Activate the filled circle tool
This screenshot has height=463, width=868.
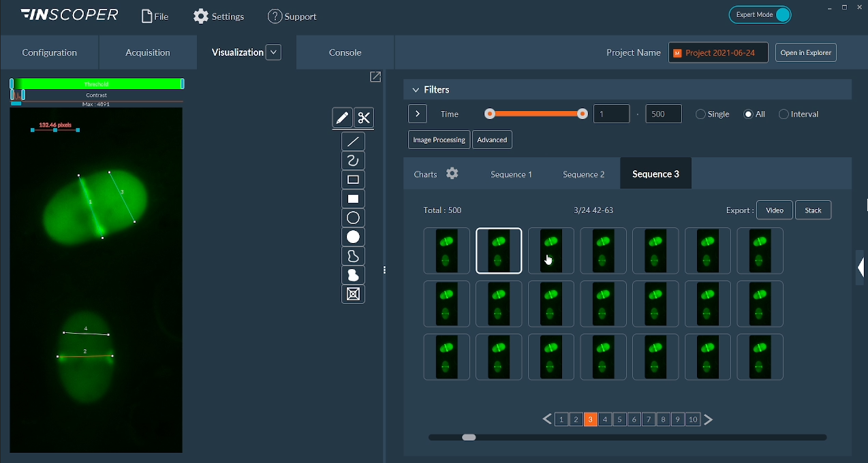coord(353,236)
